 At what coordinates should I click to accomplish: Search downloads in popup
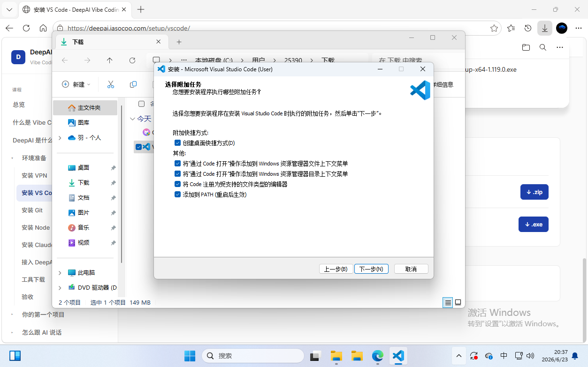pyautogui.click(x=543, y=47)
